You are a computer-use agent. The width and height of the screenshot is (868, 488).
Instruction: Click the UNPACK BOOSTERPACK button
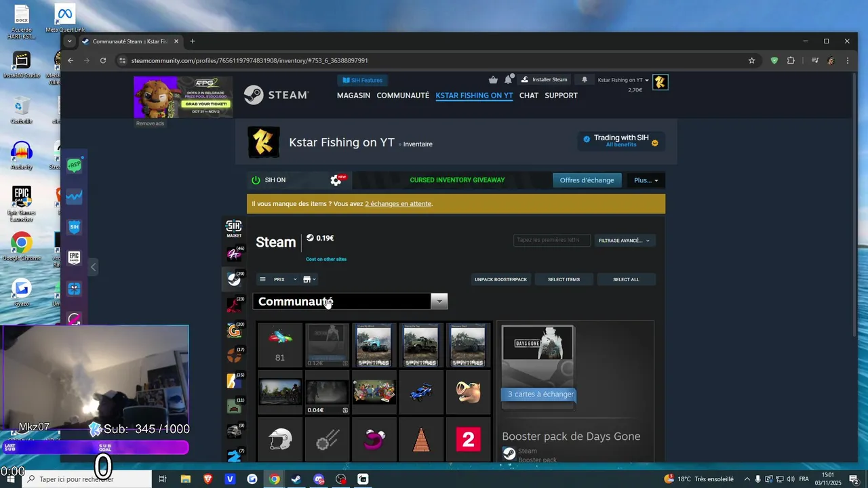pos(500,279)
